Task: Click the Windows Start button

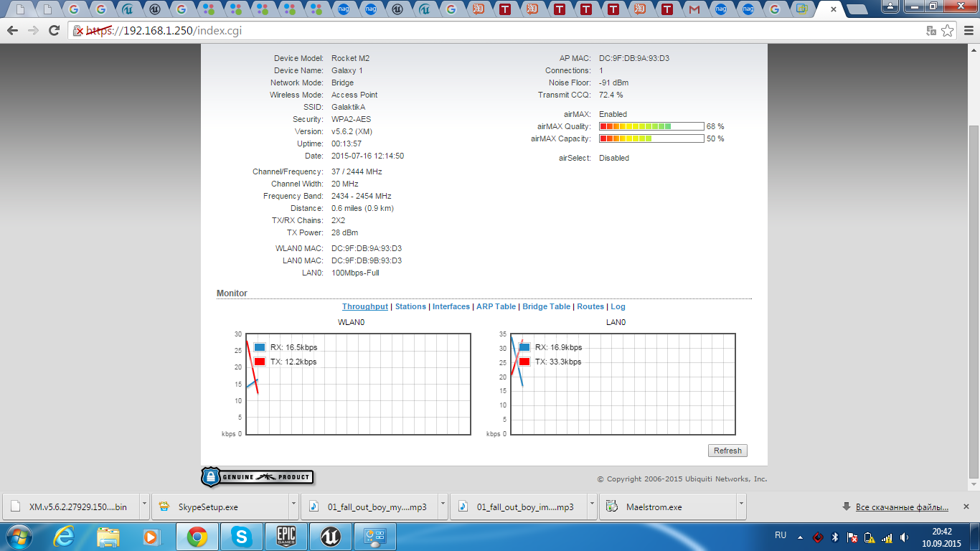Action: [19, 537]
